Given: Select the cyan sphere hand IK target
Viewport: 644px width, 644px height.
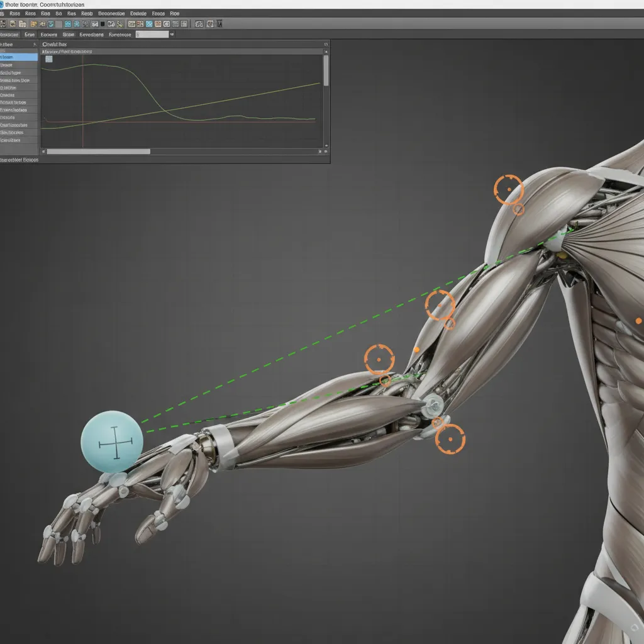Looking at the screenshot, I should click(112, 441).
